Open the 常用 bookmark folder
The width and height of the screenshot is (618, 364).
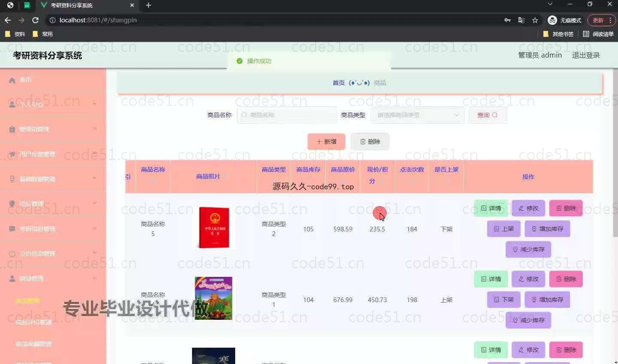(42, 34)
